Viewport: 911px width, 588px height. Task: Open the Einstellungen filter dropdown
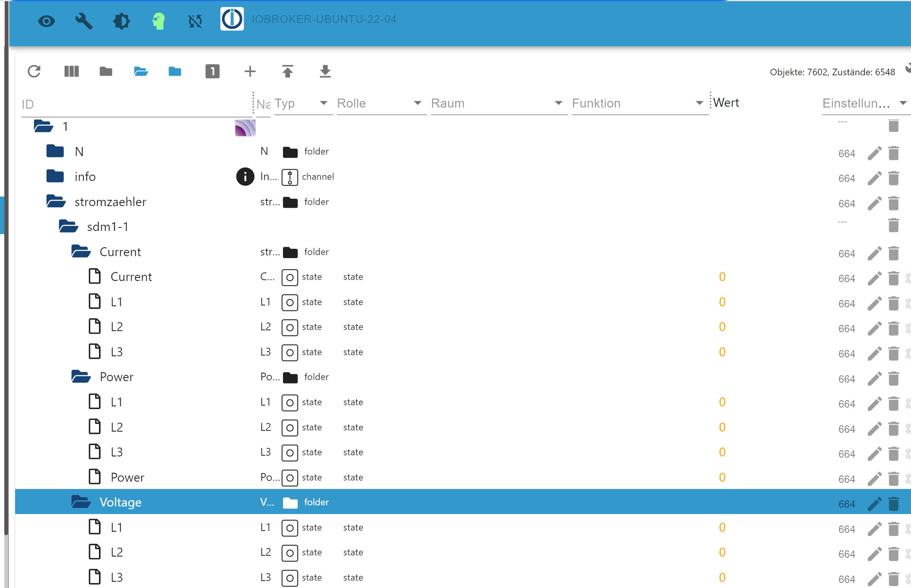(866, 103)
